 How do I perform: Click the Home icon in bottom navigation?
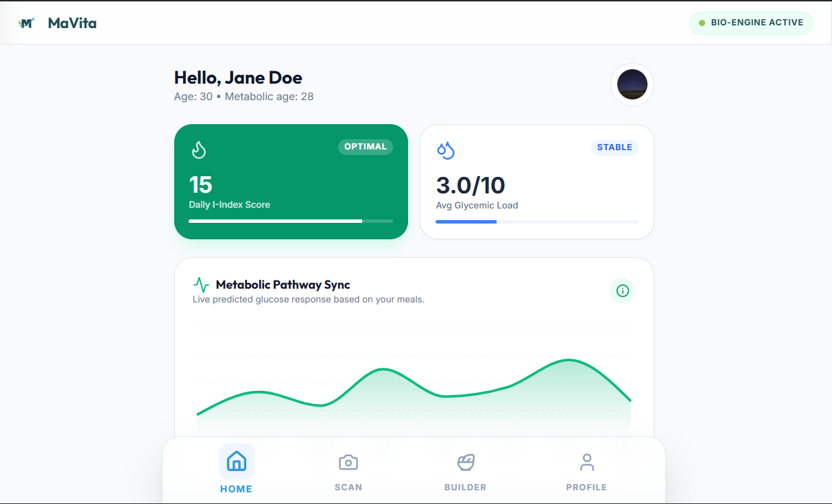[237, 461]
